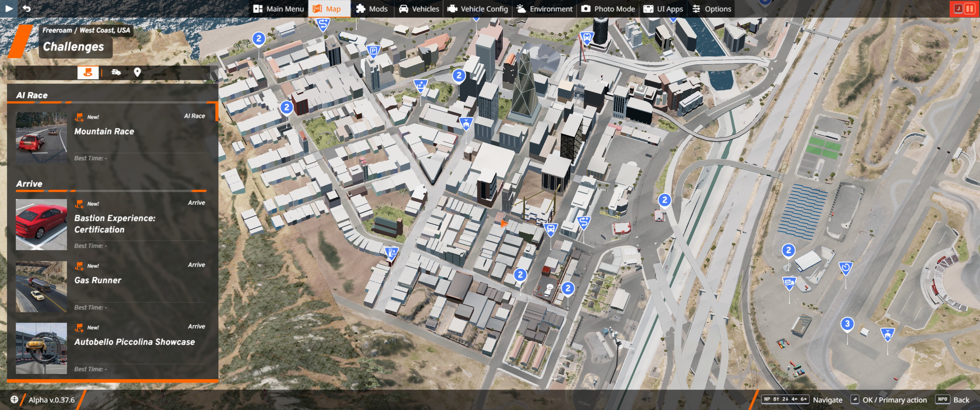Viewport: 980px width, 410px height.
Task: Select the Challenges flag filter tab
Action: coord(88,72)
